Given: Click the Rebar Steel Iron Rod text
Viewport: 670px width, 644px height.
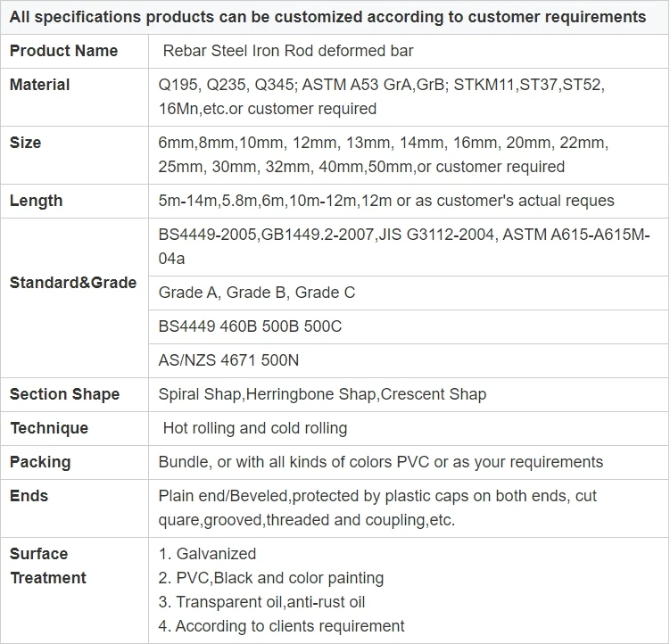Looking at the screenshot, I should pos(287,51).
